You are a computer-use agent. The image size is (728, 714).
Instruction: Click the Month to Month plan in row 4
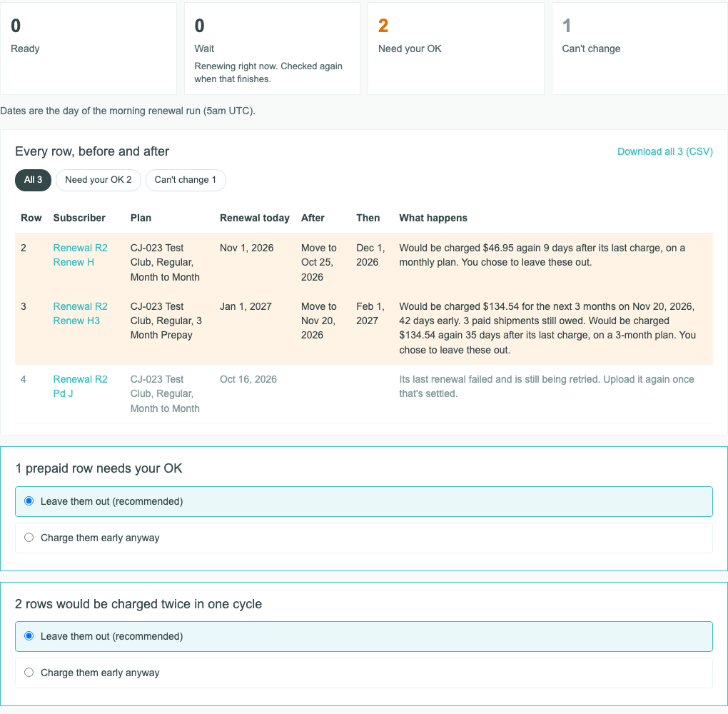click(166, 394)
